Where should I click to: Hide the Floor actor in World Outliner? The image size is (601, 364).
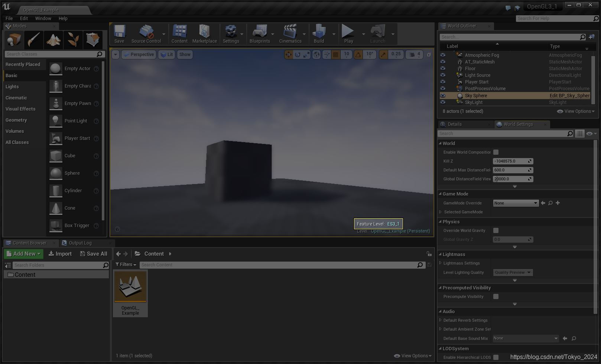point(443,68)
